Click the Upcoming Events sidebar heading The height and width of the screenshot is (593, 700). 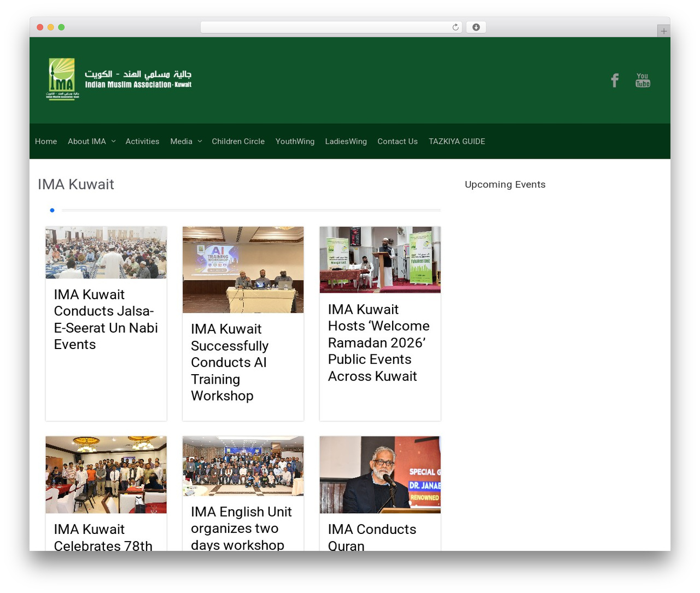point(505,184)
